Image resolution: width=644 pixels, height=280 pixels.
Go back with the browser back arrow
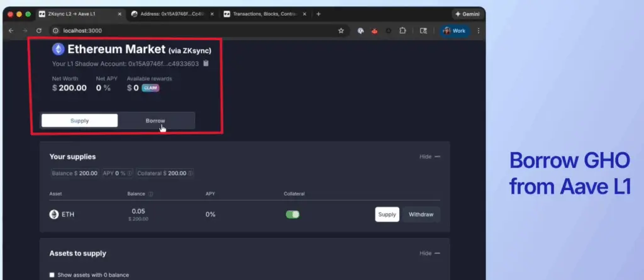(x=11, y=31)
